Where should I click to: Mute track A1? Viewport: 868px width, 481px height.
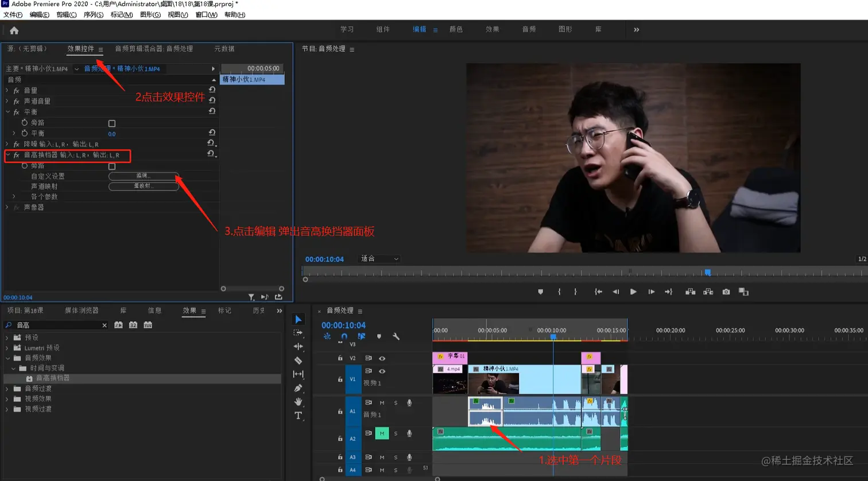pyautogui.click(x=382, y=403)
